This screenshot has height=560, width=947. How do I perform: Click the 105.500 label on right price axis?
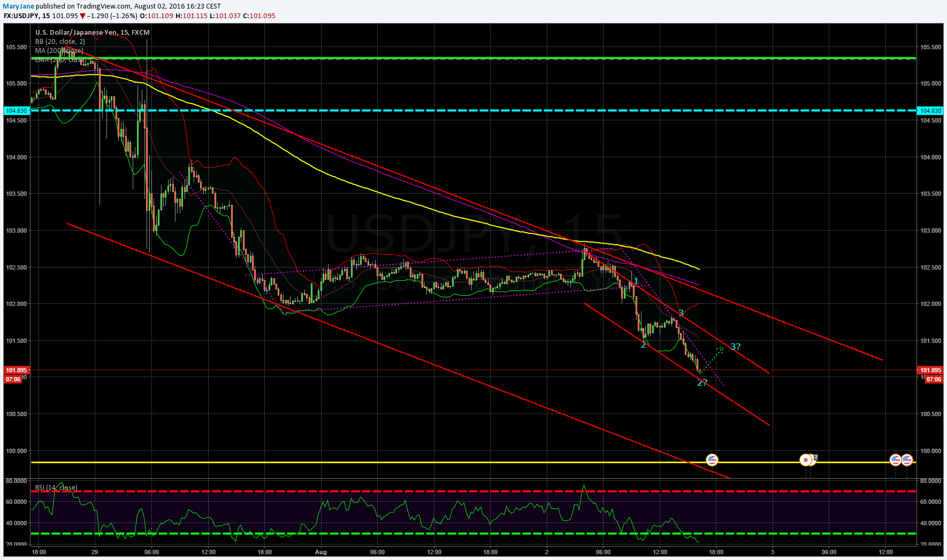point(930,47)
